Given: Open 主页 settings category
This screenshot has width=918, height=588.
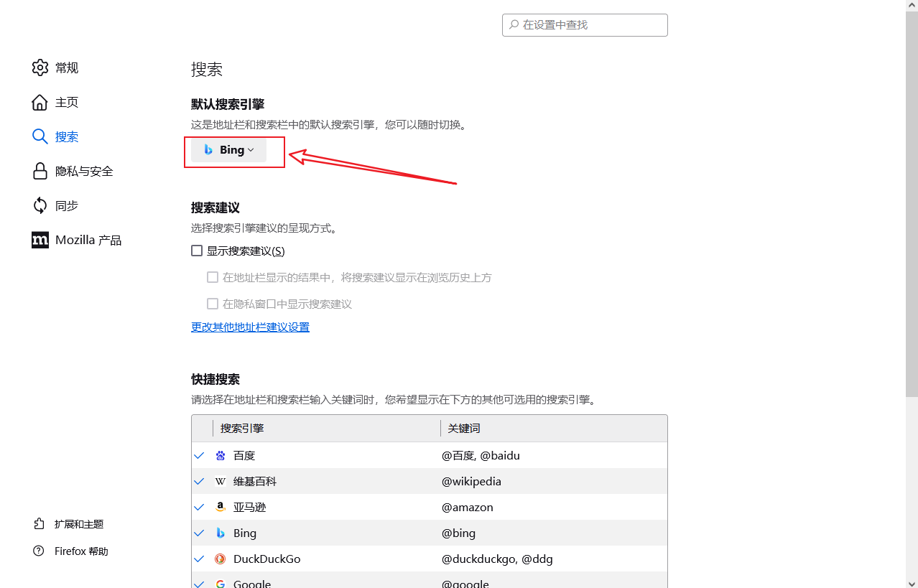Looking at the screenshot, I should click(x=67, y=102).
